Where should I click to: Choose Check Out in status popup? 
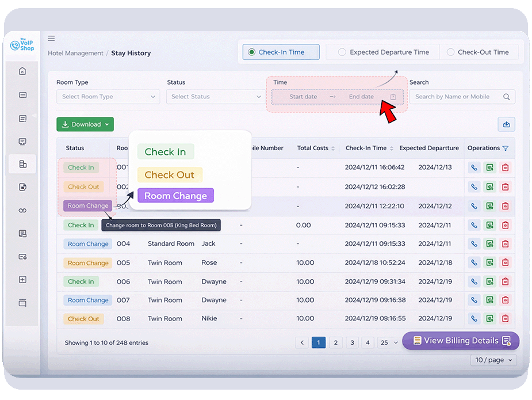click(170, 175)
